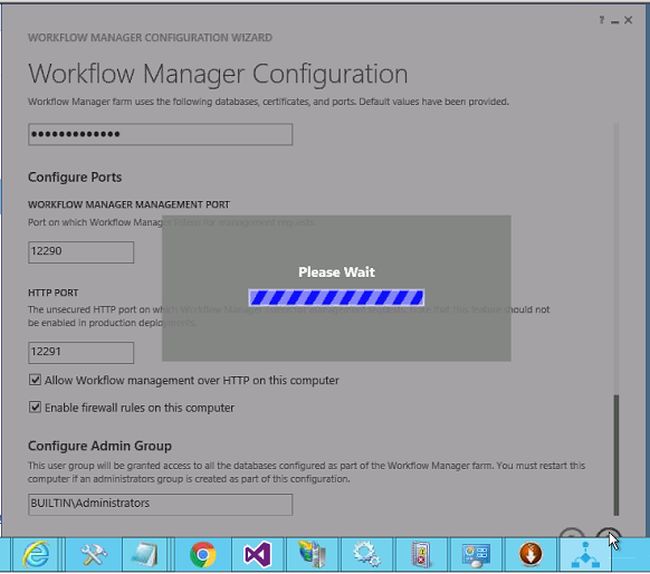Click the Configure Ports heading
Viewport: 650px width, 574px height.
[75, 177]
